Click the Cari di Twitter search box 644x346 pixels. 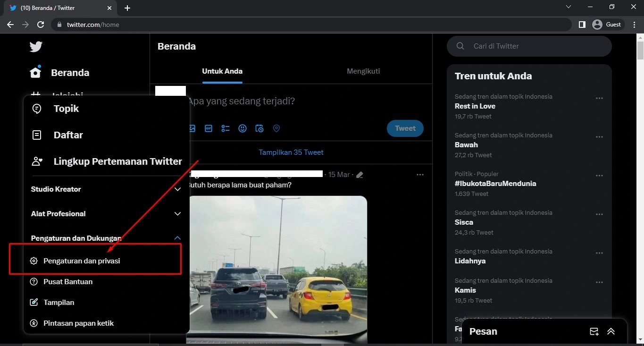(529, 46)
